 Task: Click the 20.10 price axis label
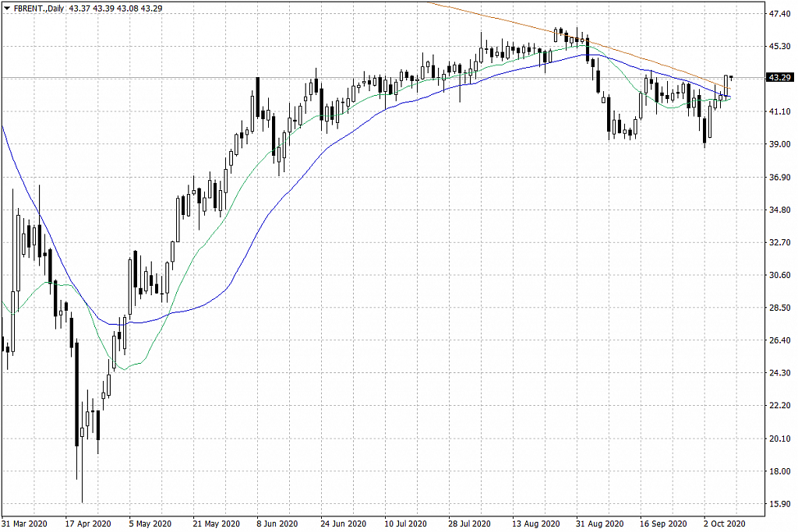779,439
